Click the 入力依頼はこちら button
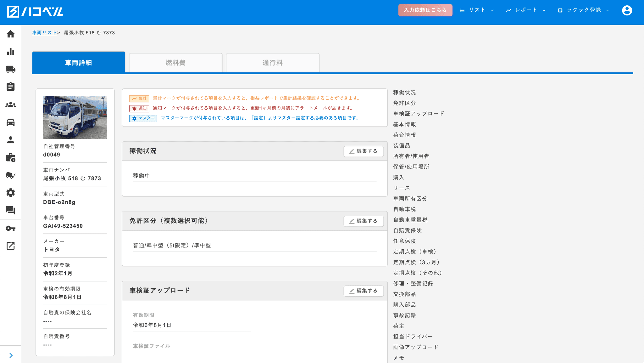 (x=425, y=10)
